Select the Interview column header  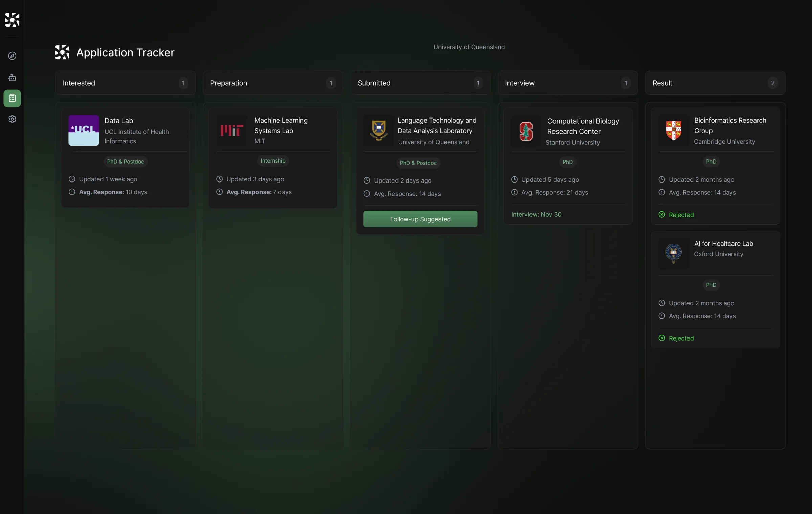(568, 83)
